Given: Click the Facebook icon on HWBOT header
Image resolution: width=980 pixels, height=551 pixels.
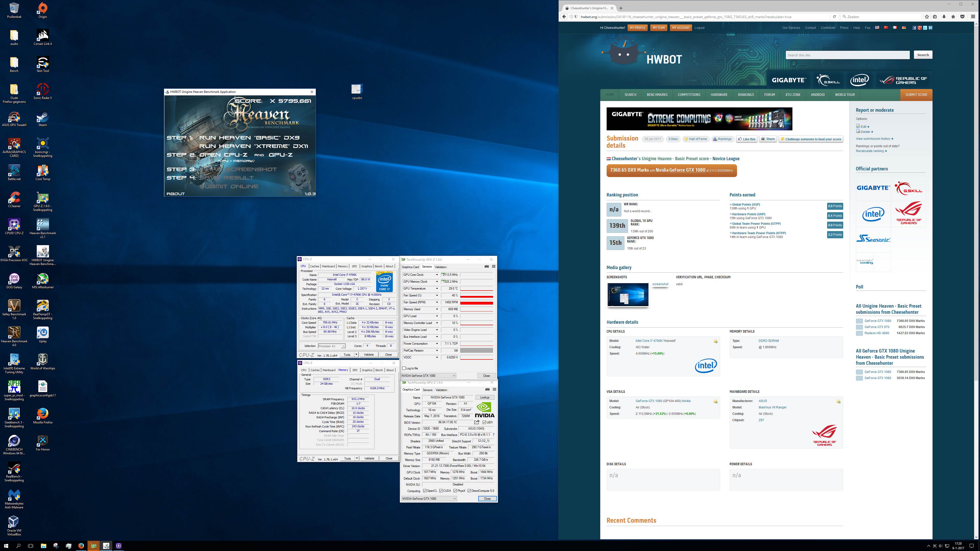Looking at the screenshot, I should tap(914, 28).
